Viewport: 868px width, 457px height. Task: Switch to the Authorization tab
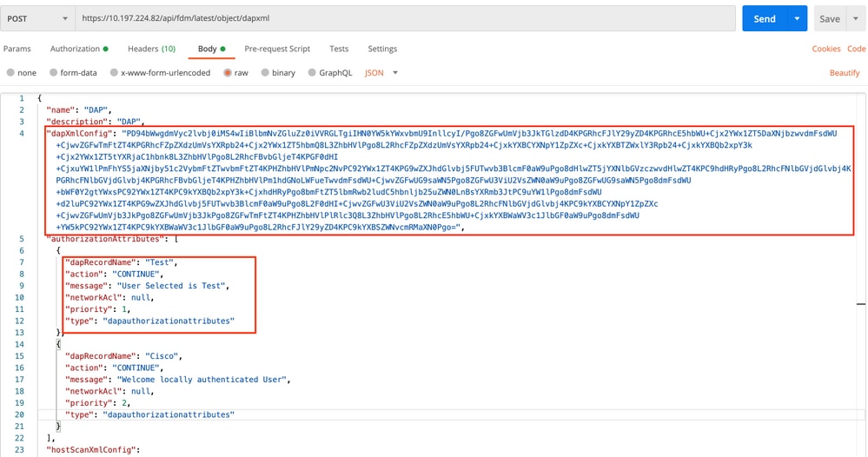tap(78, 49)
